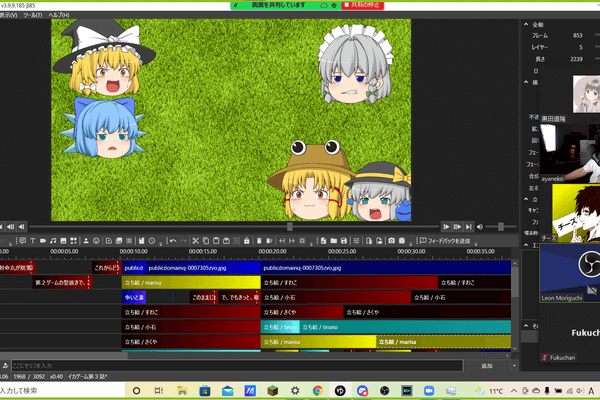
Task: Open the ツール(T) menu
Action: (x=33, y=15)
